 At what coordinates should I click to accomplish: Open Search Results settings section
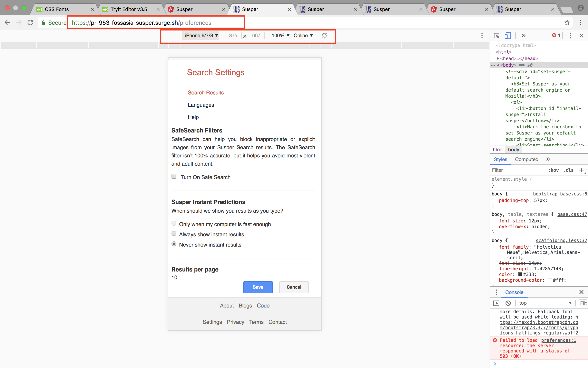coord(206,93)
